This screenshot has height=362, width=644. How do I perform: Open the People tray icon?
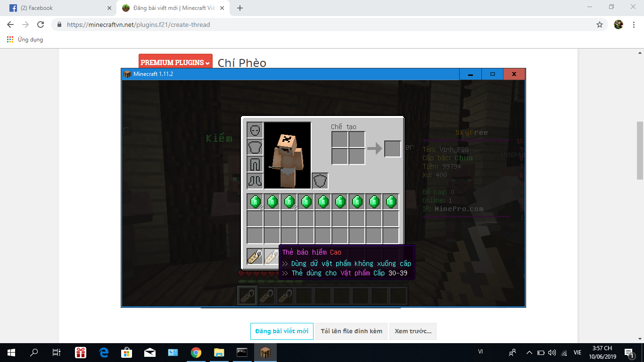pos(512,353)
